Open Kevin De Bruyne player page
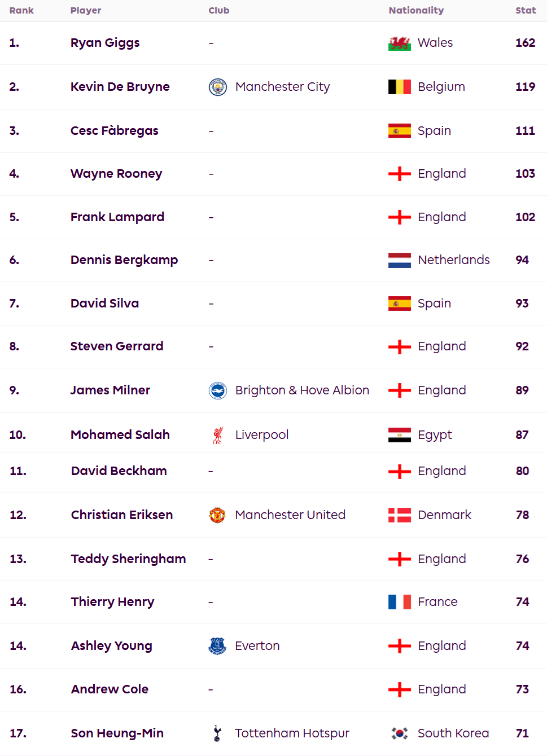The width and height of the screenshot is (547, 756). click(x=120, y=87)
